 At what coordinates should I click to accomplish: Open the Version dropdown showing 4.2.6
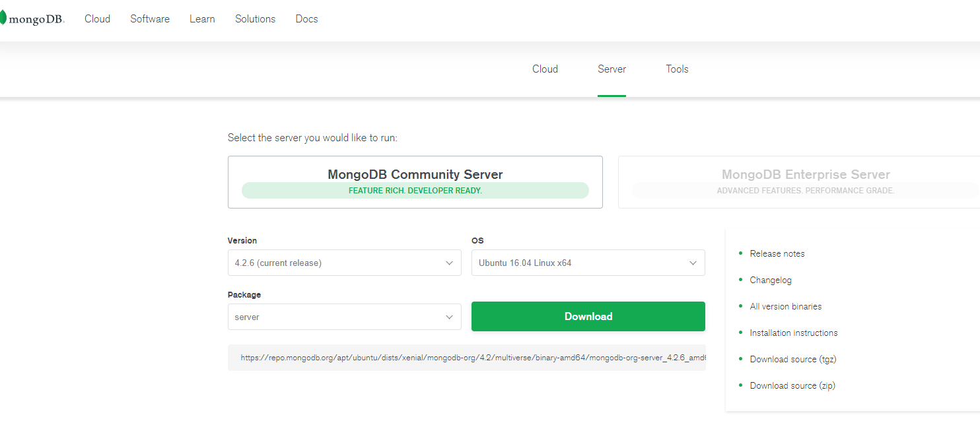[344, 263]
